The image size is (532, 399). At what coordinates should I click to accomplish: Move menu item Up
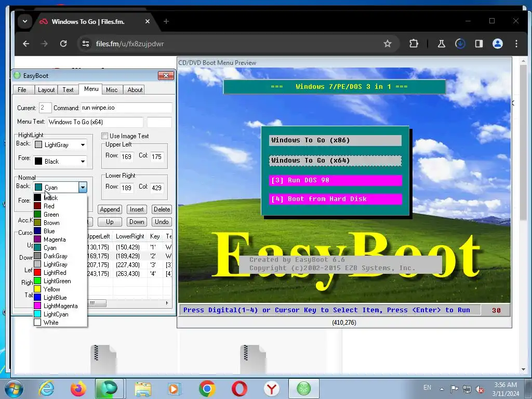[110, 222]
